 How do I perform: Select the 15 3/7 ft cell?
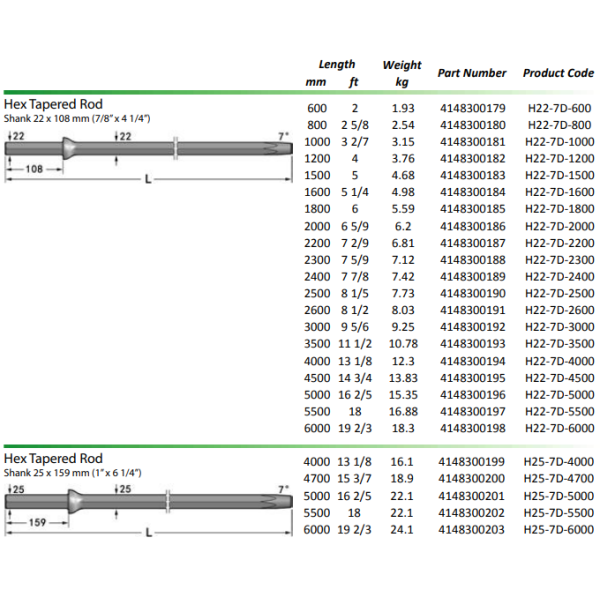pos(354,479)
